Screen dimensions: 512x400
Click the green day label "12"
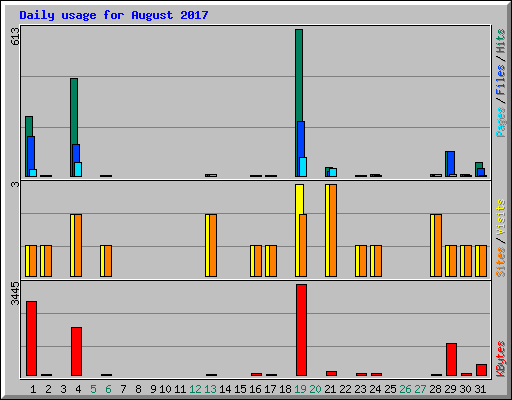[x=195, y=389]
